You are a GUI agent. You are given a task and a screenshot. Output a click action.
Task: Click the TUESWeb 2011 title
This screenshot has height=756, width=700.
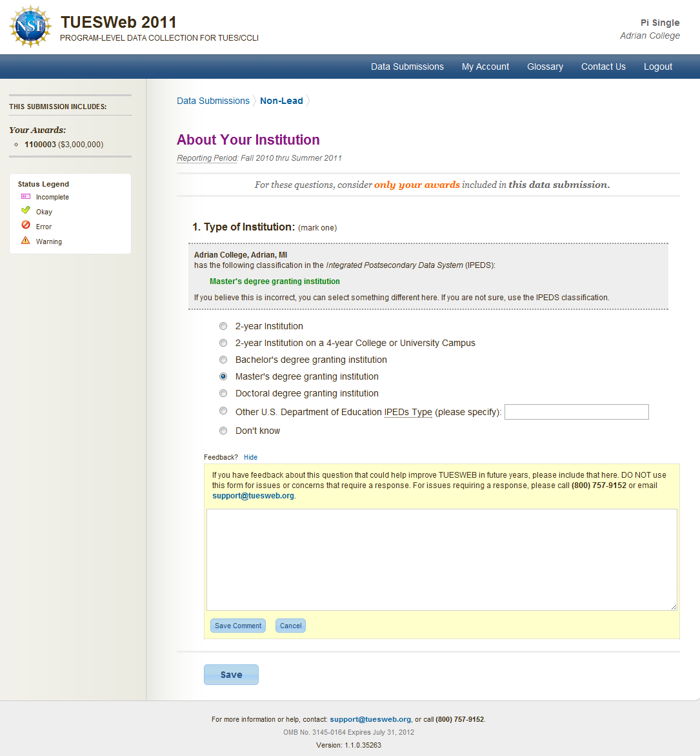point(119,22)
